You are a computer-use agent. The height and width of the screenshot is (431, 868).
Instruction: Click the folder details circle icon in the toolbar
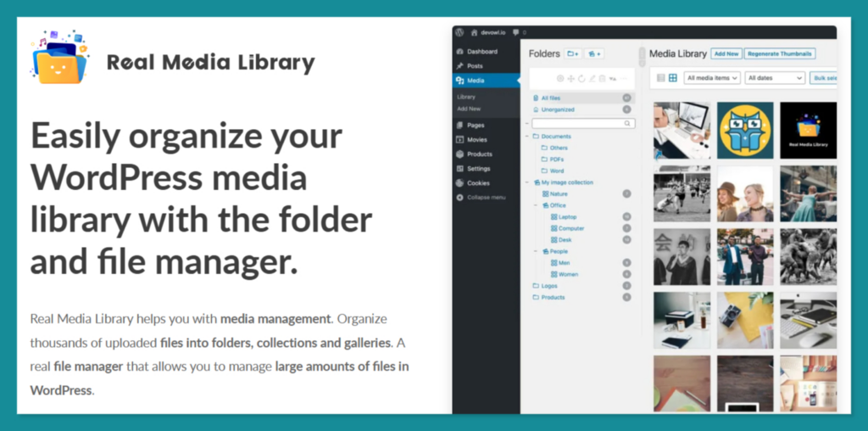[560, 79]
